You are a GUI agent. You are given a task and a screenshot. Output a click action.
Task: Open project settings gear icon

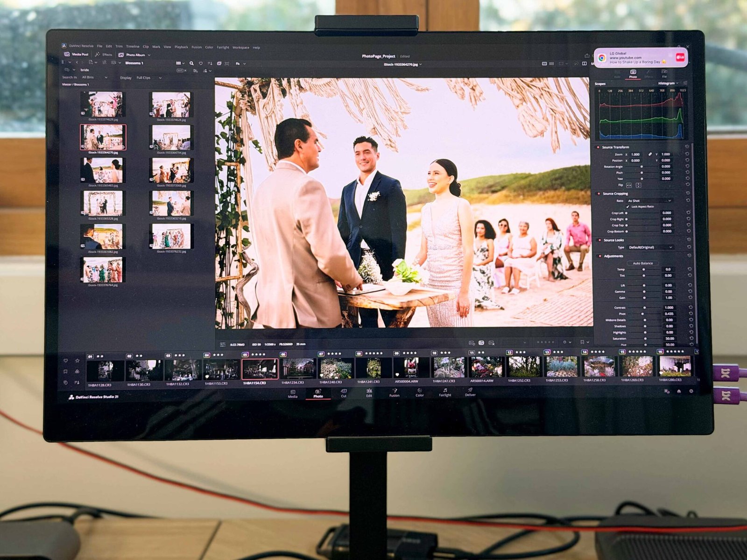[x=691, y=391]
